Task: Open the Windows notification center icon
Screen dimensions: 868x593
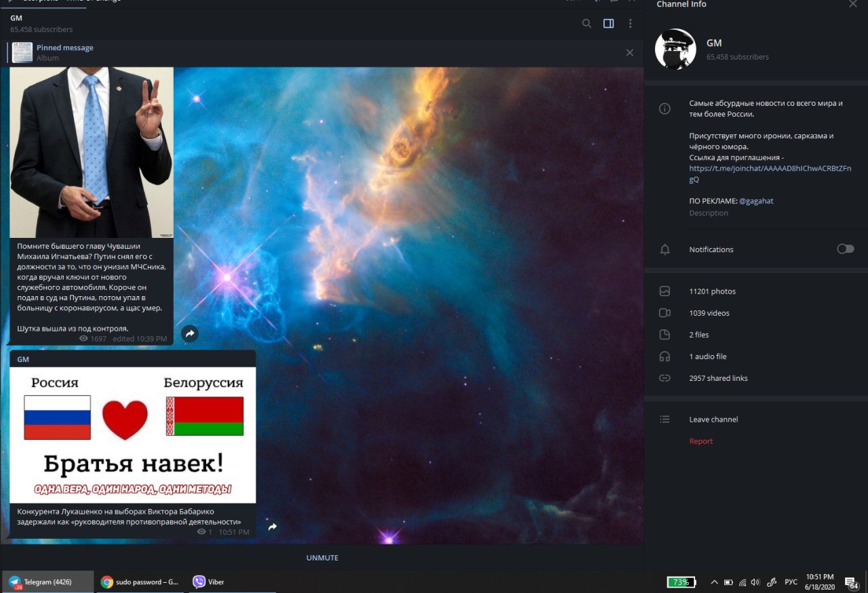Action: pyautogui.click(x=852, y=582)
